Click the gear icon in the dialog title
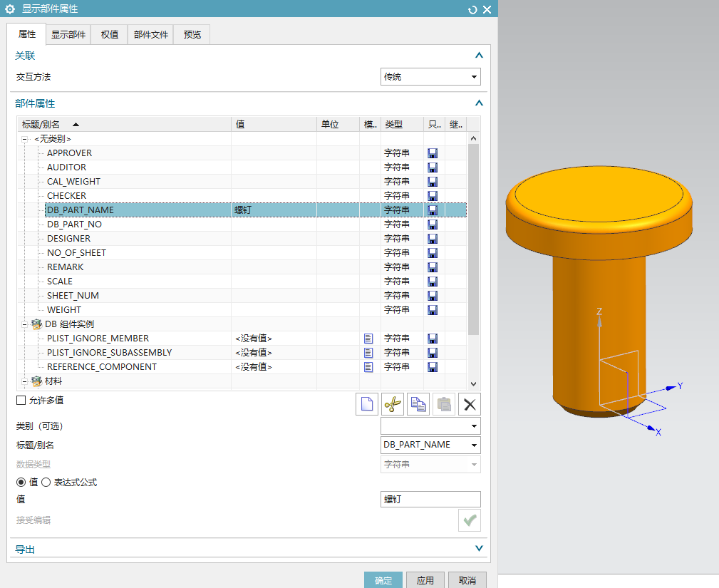The width and height of the screenshot is (719, 588). [x=10, y=9]
